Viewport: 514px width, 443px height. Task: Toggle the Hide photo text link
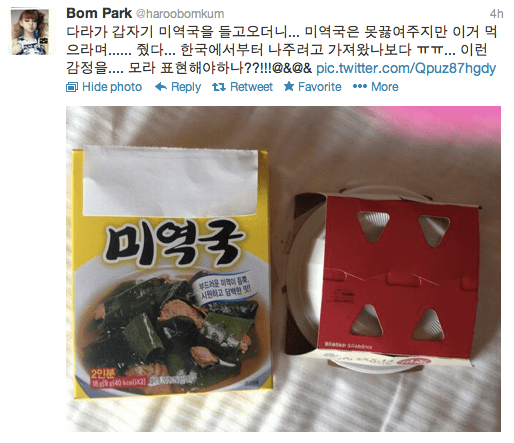(112, 87)
